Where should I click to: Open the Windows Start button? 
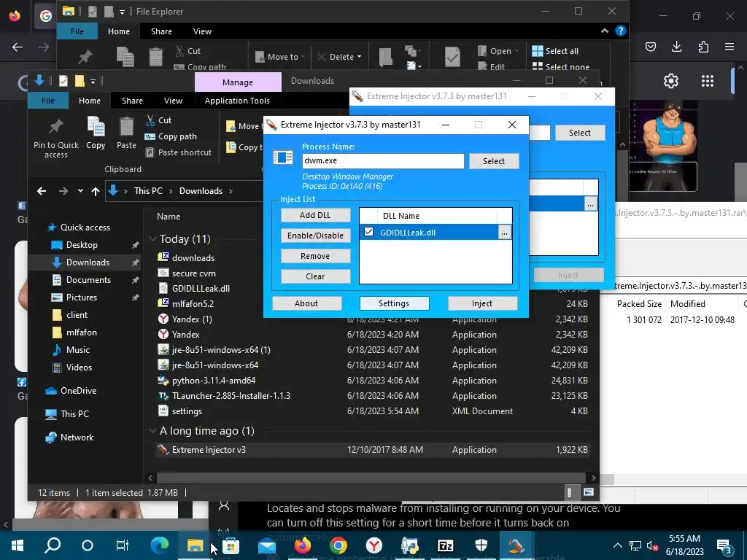pyautogui.click(x=18, y=545)
